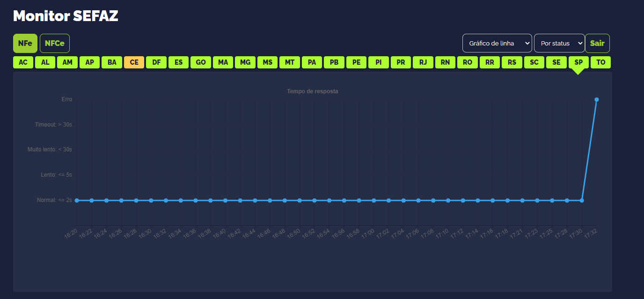Select the AP state button
This screenshot has width=644, height=299.
pos(90,62)
